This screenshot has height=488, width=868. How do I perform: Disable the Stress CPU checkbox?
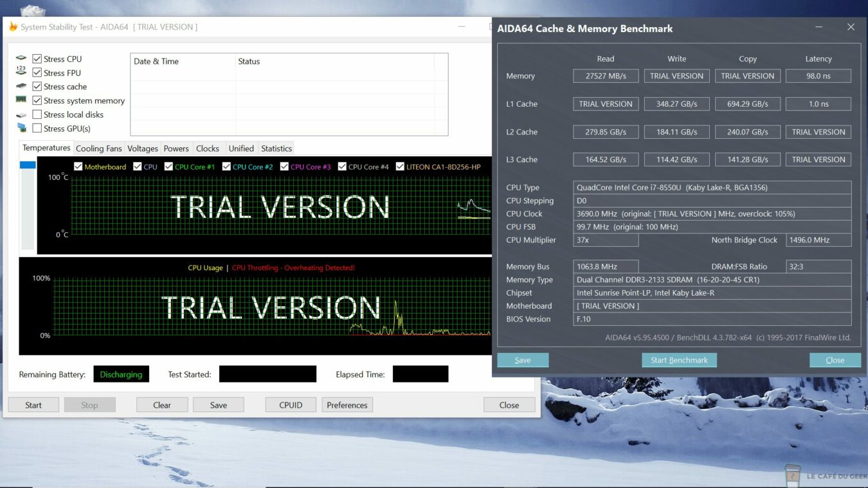coord(37,59)
